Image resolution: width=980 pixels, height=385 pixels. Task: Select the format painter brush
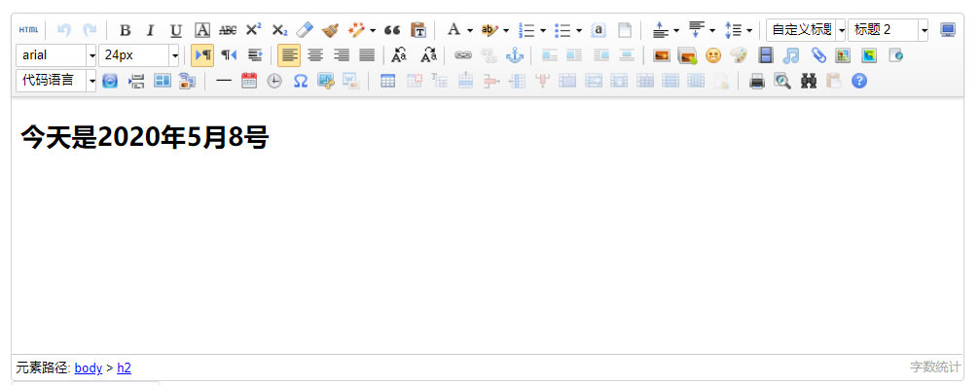[x=330, y=29]
